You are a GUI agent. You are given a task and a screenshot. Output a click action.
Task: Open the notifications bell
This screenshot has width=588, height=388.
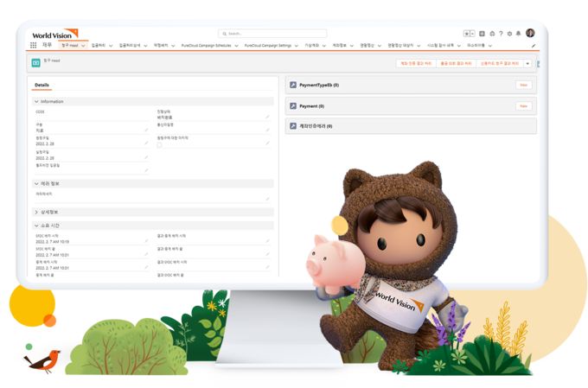[x=518, y=34]
